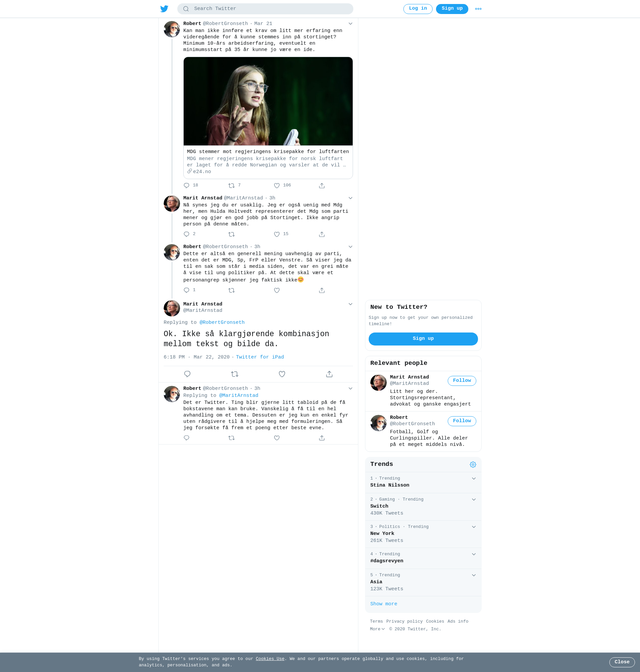Image resolution: width=640 pixels, height=672 pixels.
Task: Reply to Robert's 'Det er Twitter' tweet
Action: [186, 438]
